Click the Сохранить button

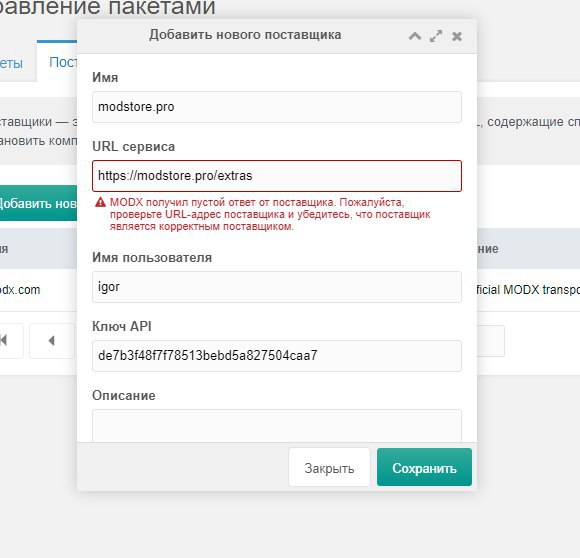point(424,467)
